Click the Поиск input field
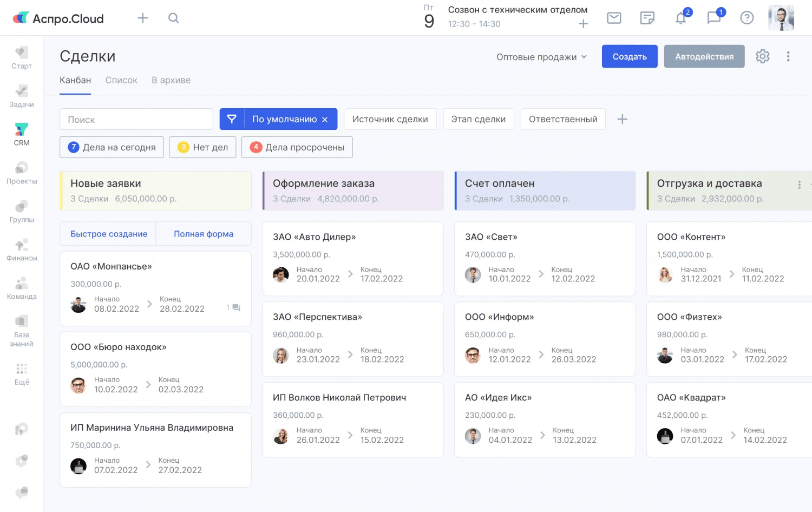 [136, 119]
